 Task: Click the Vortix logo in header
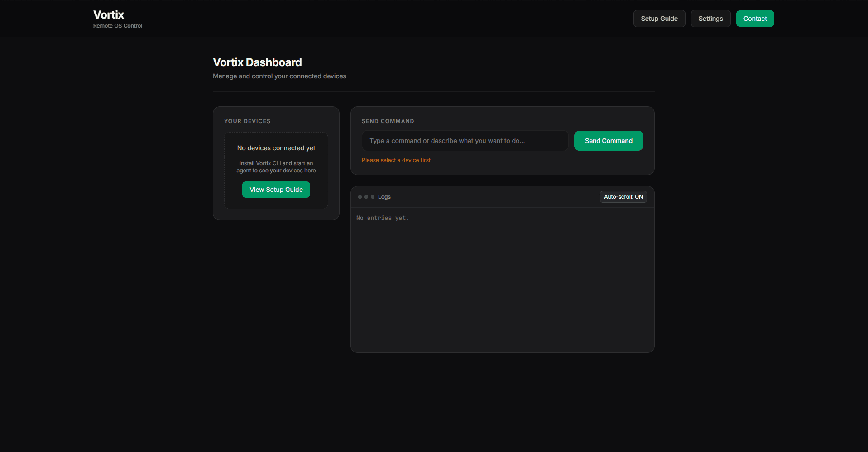pos(109,15)
